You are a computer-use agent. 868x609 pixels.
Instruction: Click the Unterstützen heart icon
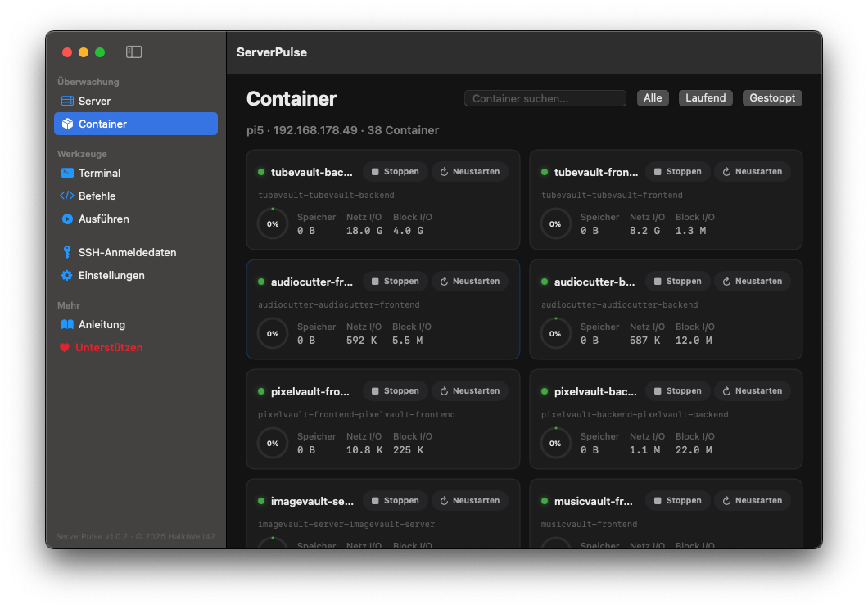coord(64,347)
